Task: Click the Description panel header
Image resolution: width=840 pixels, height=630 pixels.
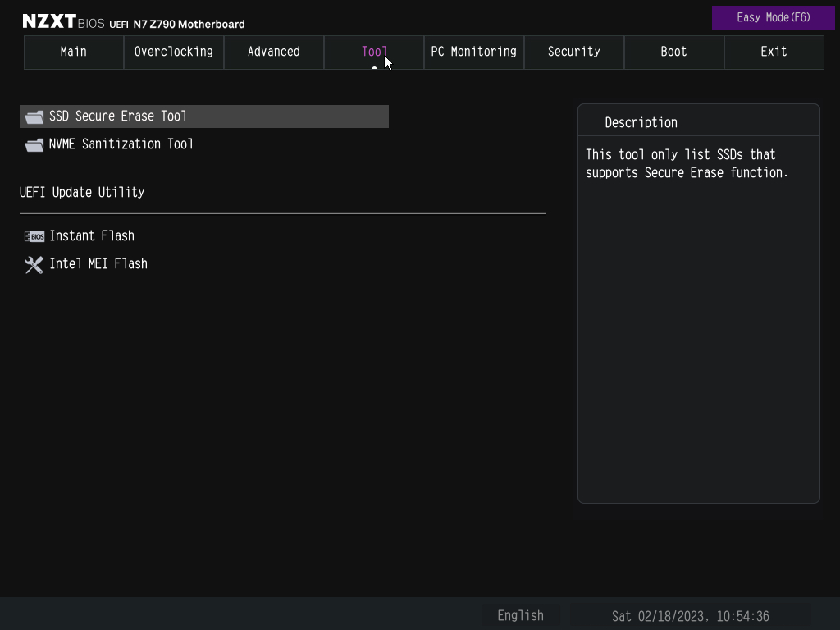Action: click(641, 122)
